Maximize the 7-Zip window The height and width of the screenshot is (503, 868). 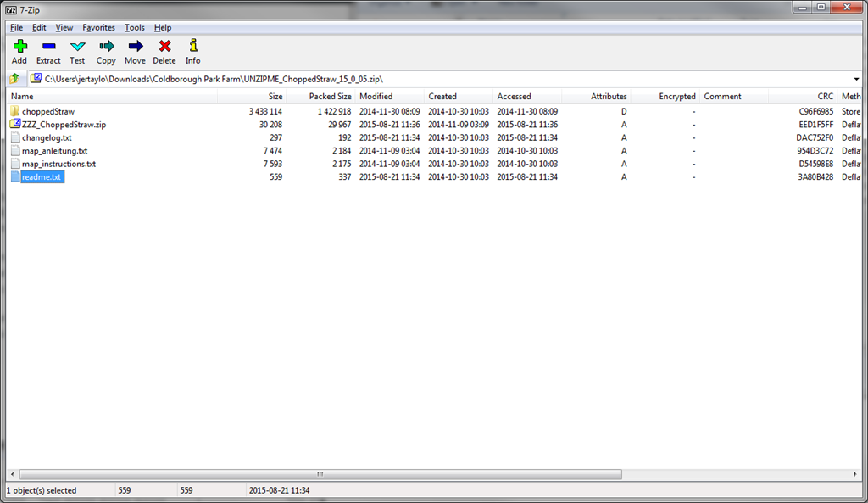(x=821, y=7)
